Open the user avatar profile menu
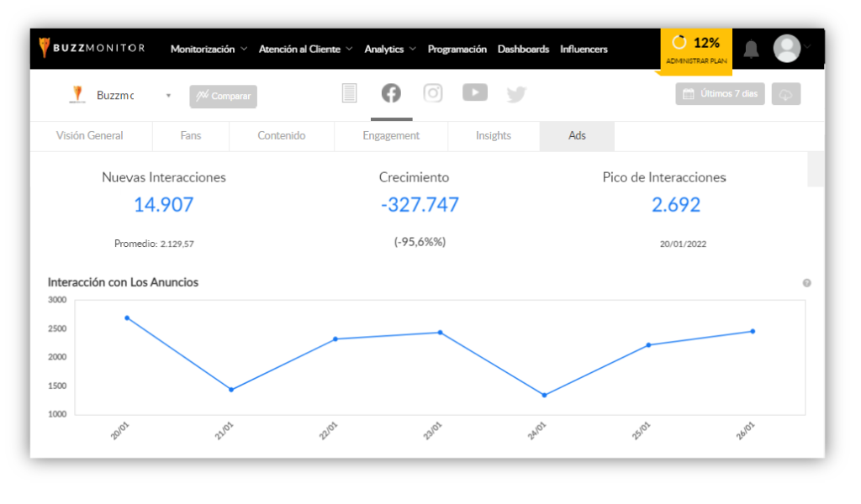The height and width of the screenshot is (504, 861). (787, 48)
